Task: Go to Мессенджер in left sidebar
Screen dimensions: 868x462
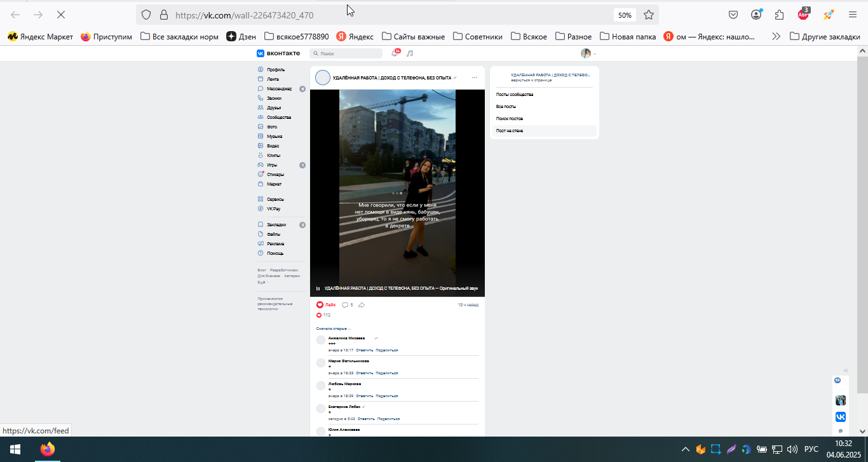Action: (279, 88)
